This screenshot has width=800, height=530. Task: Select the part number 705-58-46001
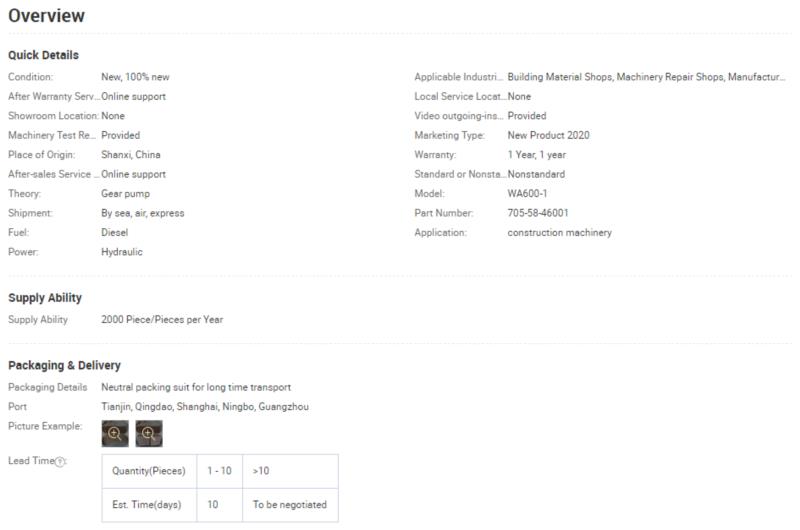coord(538,213)
